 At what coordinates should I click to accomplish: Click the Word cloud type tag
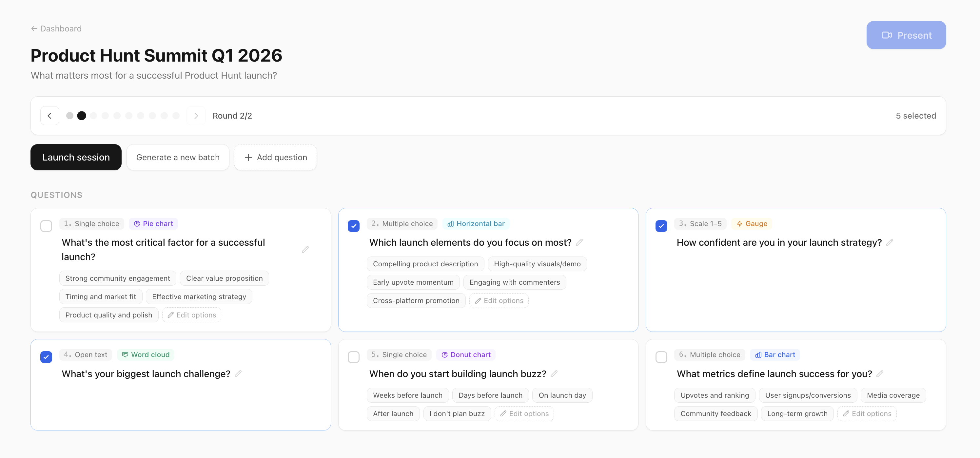coord(146,354)
